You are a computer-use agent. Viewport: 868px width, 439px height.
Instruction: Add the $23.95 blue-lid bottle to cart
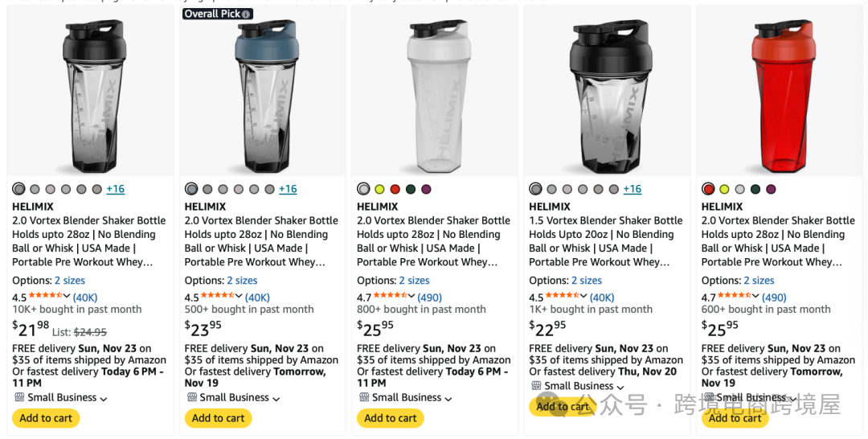tap(218, 418)
